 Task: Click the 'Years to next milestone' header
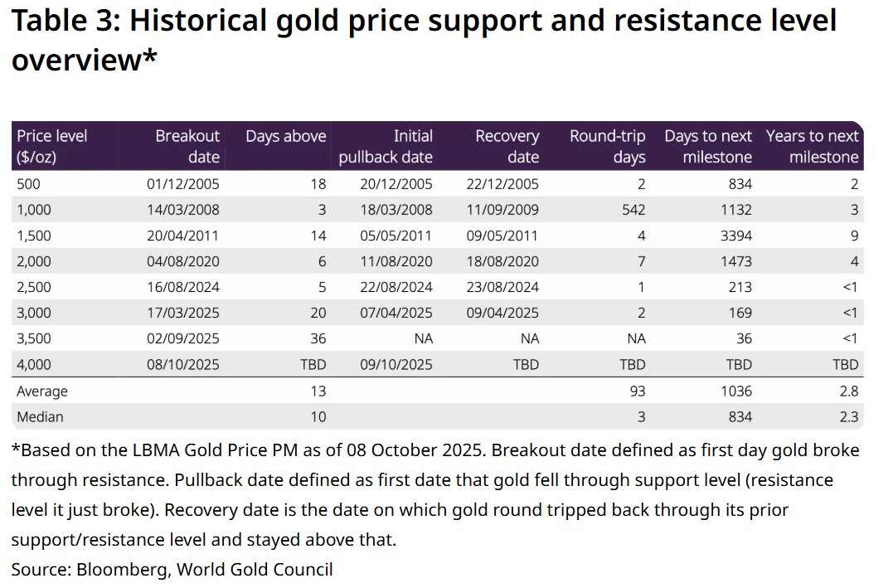click(x=813, y=146)
